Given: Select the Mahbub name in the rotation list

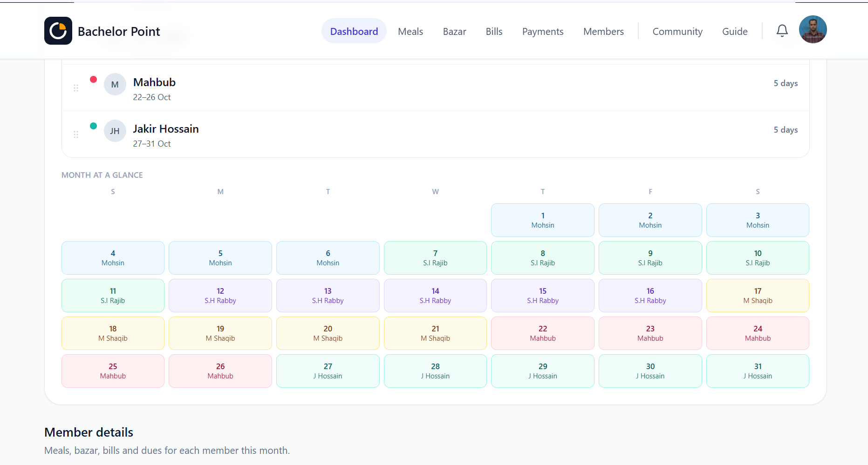Looking at the screenshot, I should (x=154, y=82).
